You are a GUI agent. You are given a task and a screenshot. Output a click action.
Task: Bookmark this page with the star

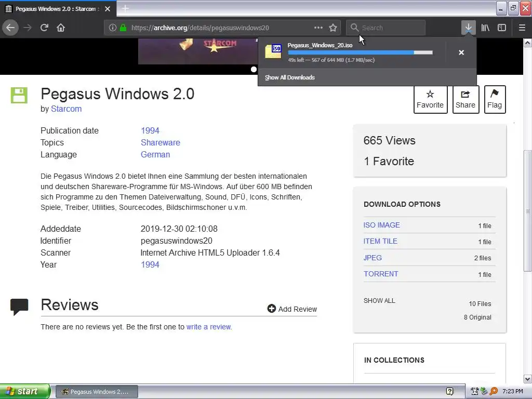[333, 28]
